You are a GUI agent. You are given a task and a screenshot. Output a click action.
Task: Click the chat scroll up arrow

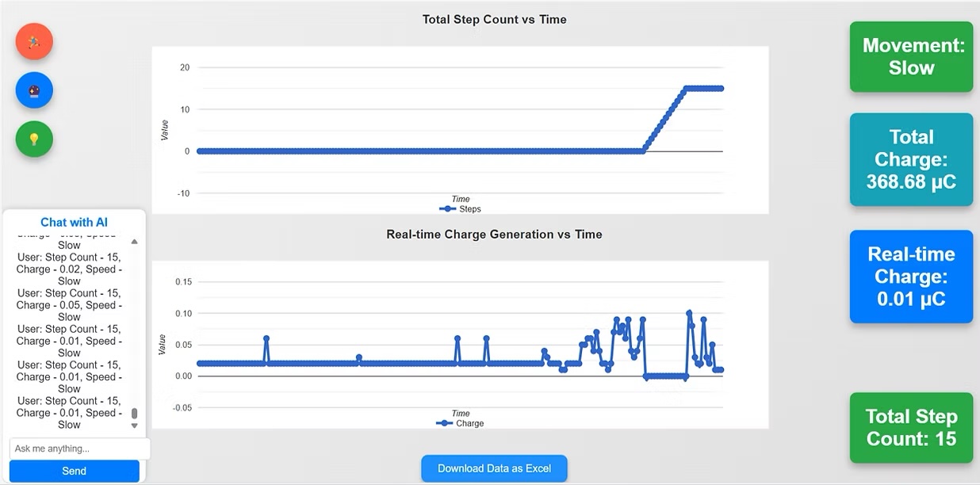coord(134,241)
